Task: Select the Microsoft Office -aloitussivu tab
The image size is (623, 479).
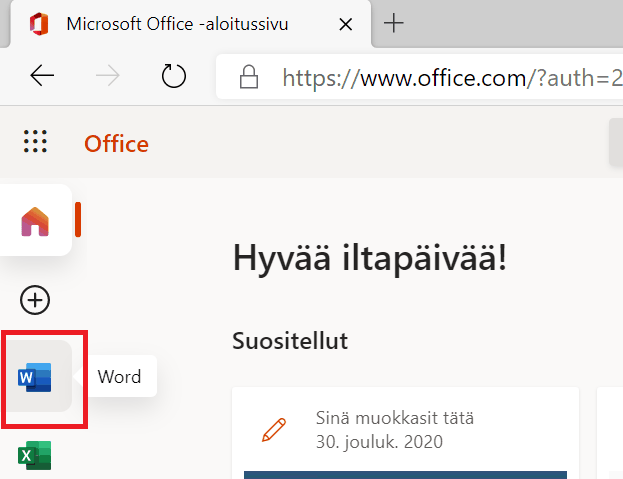Action: pyautogui.click(x=191, y=24)
